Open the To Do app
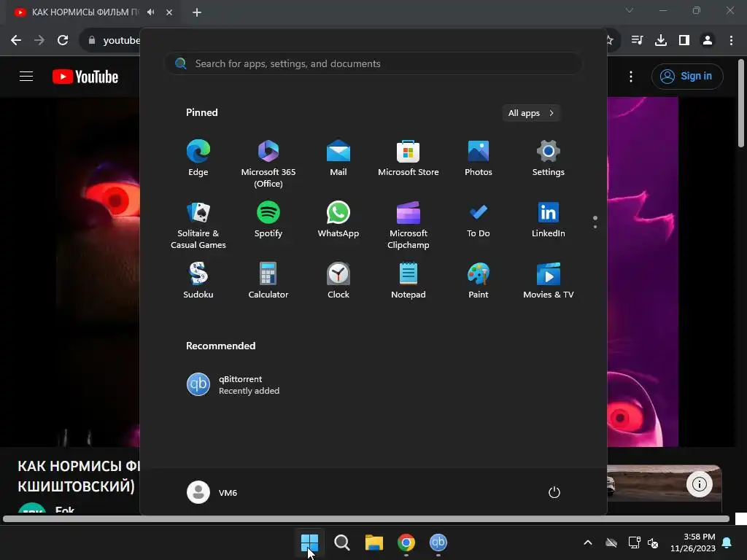Viewport: 747px width, 560px height. (x=479, y=219)
